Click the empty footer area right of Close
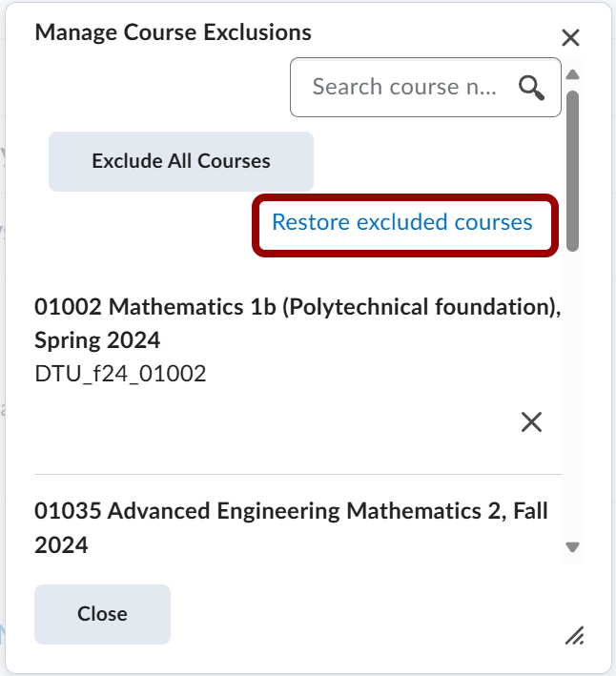Viewport: 616px width, 676px height. 362,614
